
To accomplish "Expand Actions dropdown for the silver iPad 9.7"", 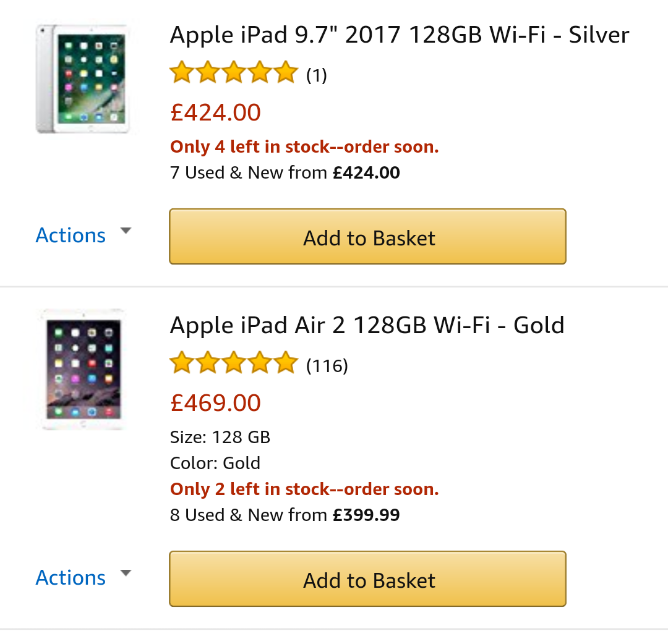I will (71, 235).
